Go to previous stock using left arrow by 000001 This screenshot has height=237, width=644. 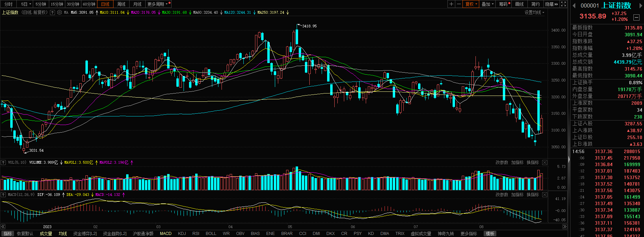point(574,5)
